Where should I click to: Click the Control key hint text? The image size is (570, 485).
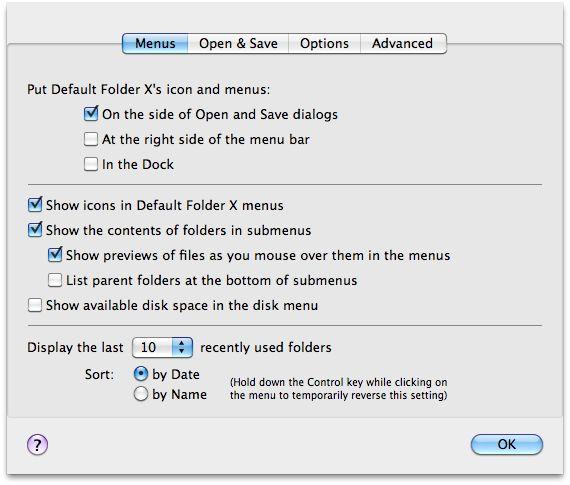[338, 389]
